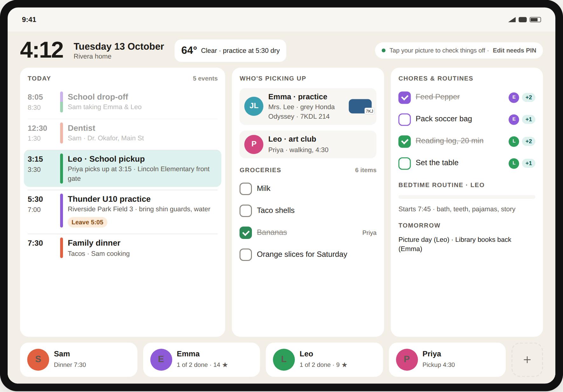Tap the signal strength icon
Viewport: 563px width, 392px height.
[x=512, y=20]
